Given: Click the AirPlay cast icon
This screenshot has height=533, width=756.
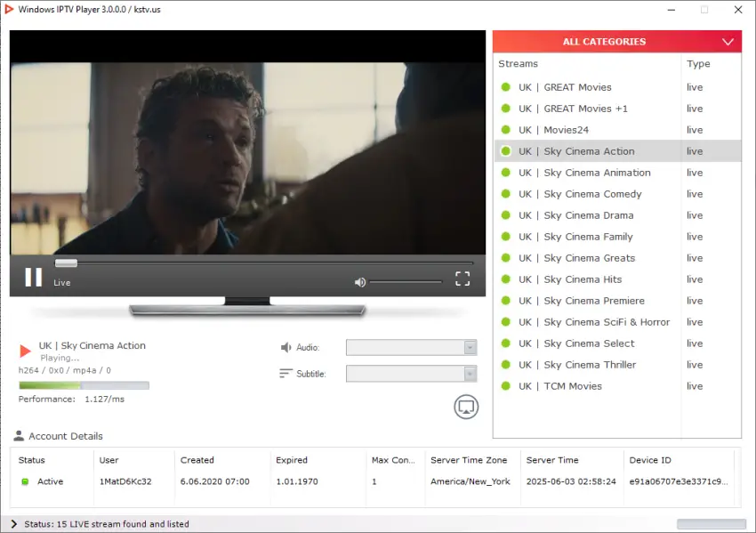Looking at the screenshot, I should coord(466,407).
